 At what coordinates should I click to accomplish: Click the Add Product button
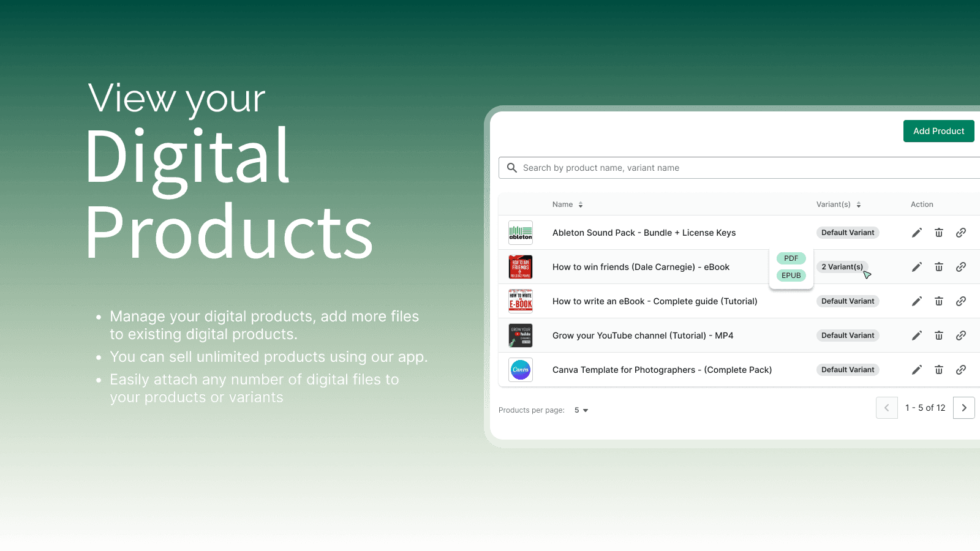point(938,131)
